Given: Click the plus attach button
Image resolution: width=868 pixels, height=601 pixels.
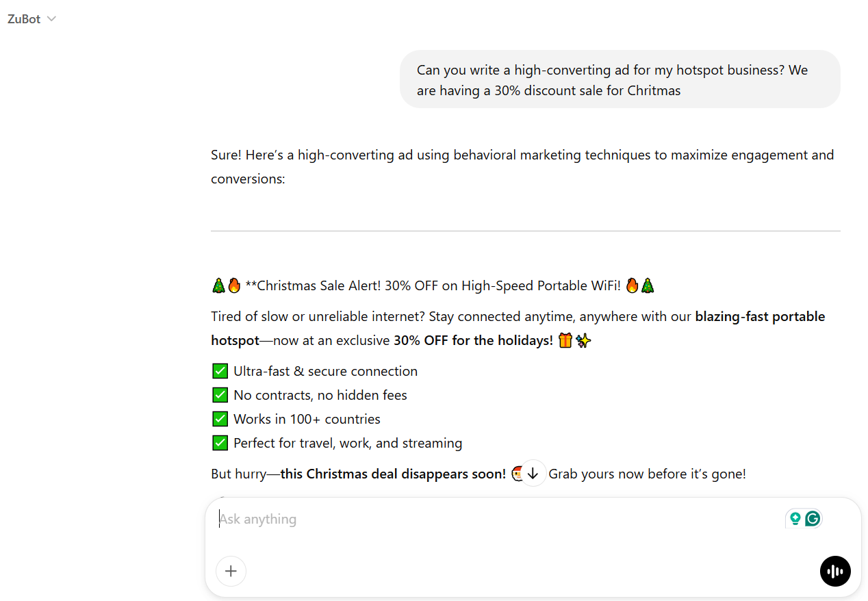Looking at the screenshot, I should [x=231, y=571].
